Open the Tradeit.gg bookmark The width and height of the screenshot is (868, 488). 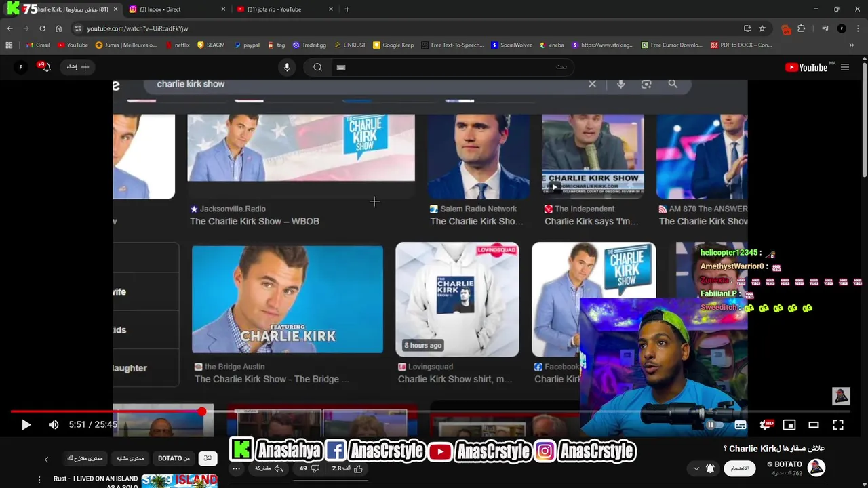pos(309,45)
